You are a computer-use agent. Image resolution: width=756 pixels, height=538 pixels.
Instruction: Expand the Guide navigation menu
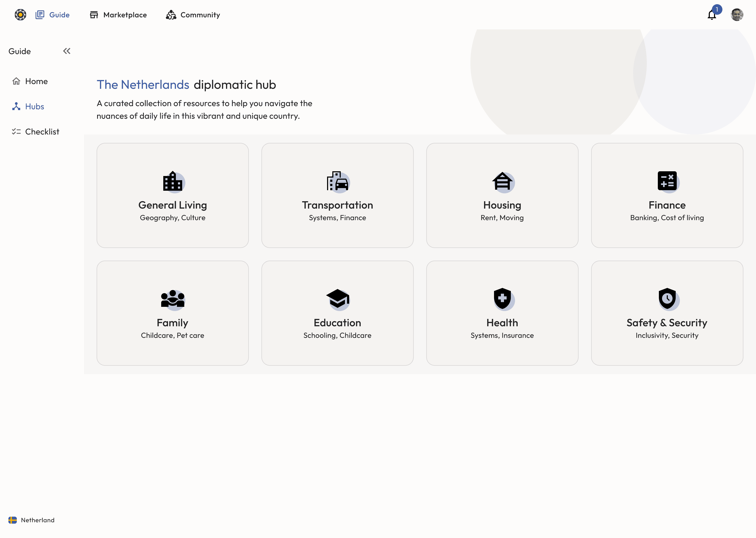click(67, 51)
